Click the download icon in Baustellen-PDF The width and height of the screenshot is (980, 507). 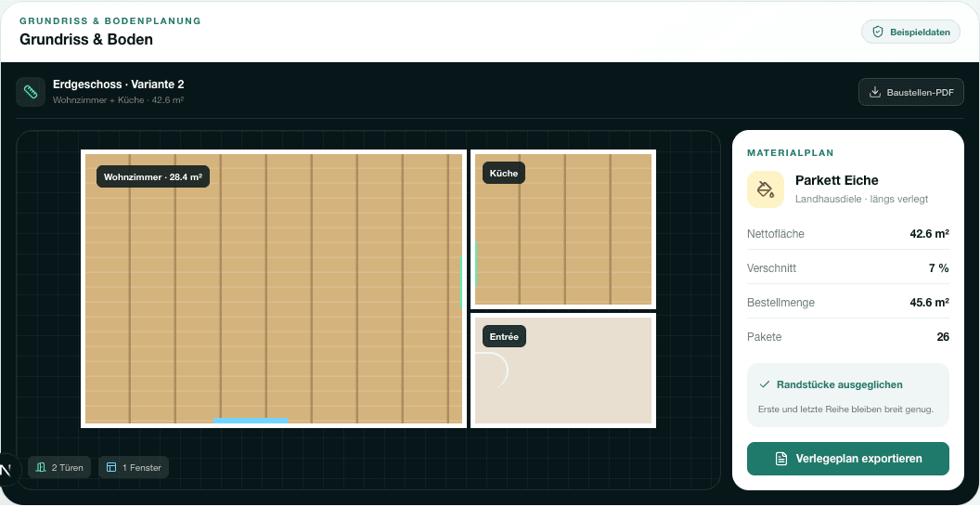874,93
